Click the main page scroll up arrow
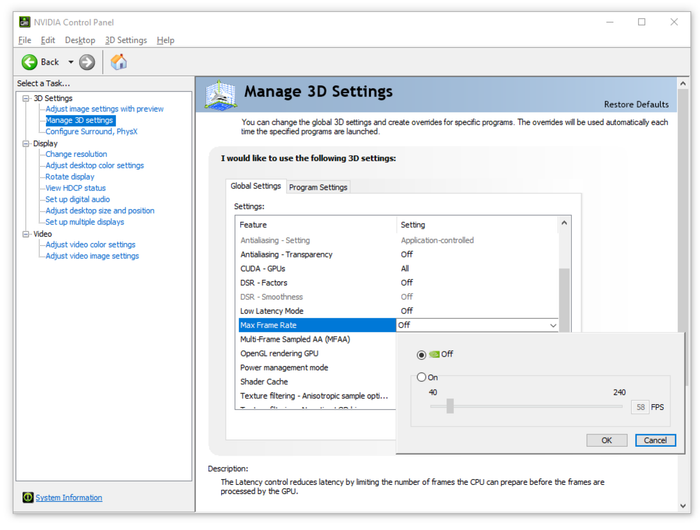Screen dimensions: 700x530 (683, 83)
